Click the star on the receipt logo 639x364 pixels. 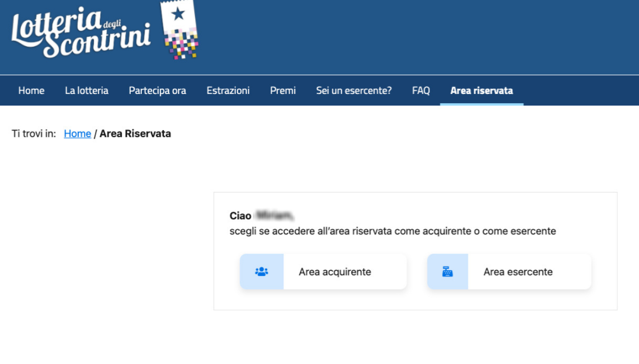178,14
